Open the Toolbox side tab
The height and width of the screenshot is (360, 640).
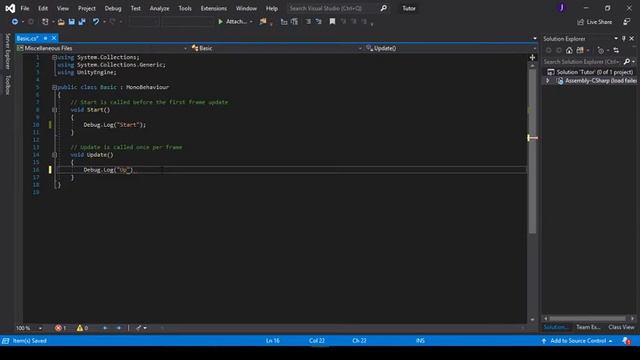point(7,85)
